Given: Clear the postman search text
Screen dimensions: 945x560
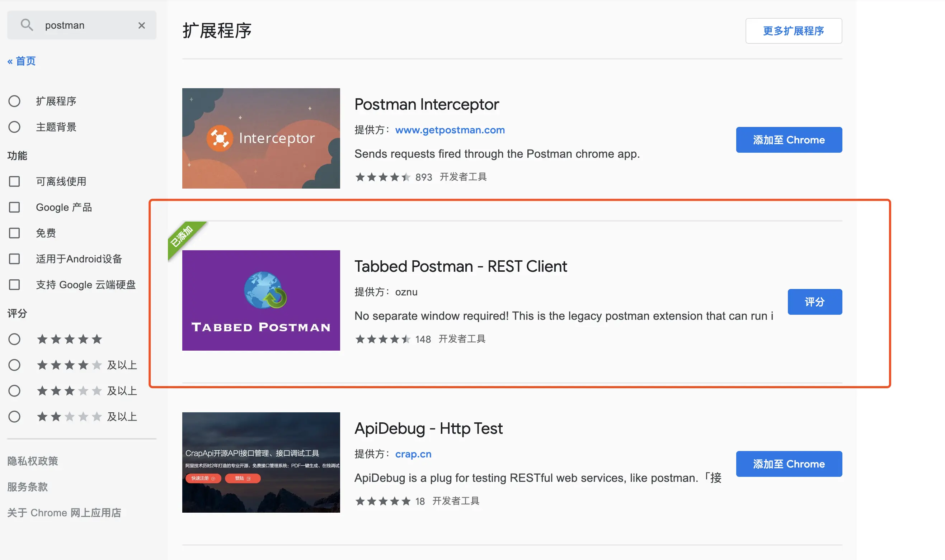Looking at the screenshot, I should point(142,25).
